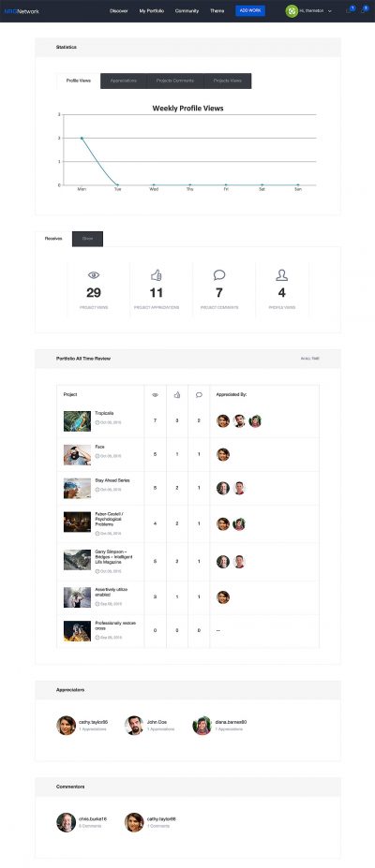The height and width of the screenshot is (868, 375).
Task: Open the Tropicalia project link
Action: click(x=103, y=414)
